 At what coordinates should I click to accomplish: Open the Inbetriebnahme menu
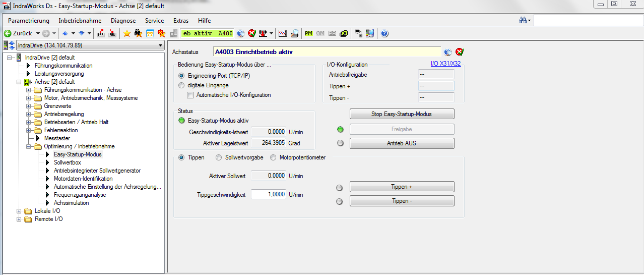[80, 21]
